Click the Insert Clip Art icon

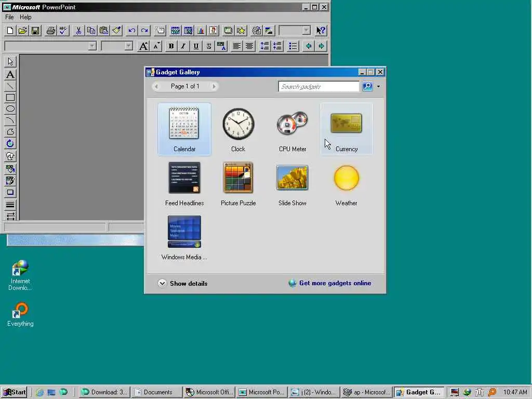point(213,31)
